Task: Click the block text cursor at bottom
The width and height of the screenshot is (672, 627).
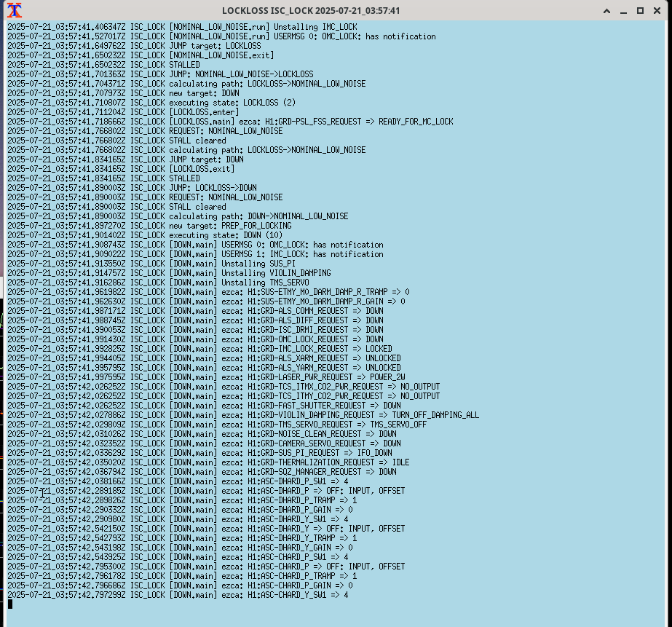Action: [x=10, y=604]
